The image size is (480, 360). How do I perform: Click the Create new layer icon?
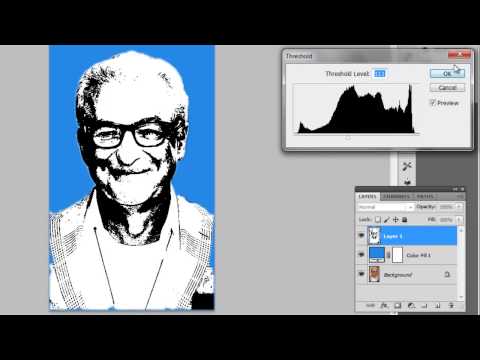pyautogui.click(x=438, y=305)
